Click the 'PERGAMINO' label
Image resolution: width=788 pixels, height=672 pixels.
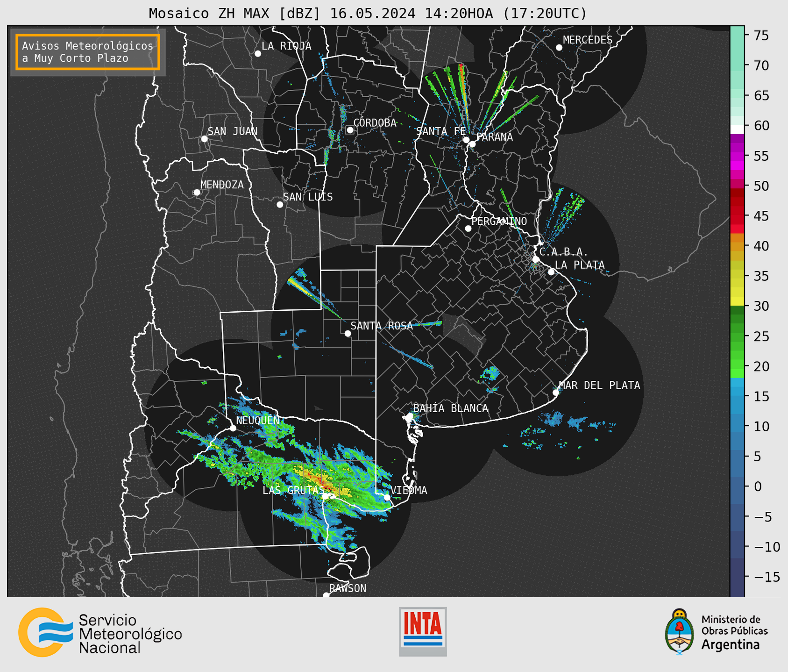click(x=499, y=221)
